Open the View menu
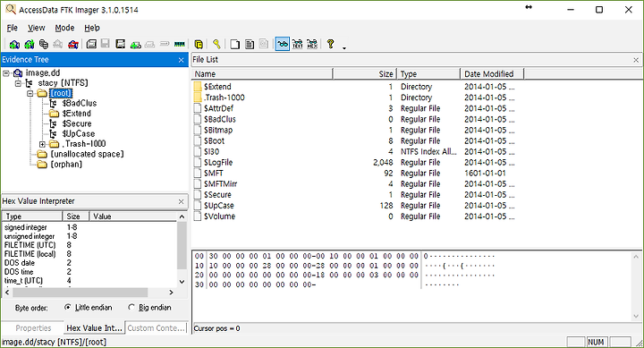Screen dimensions: 644x348 point(36,28)
